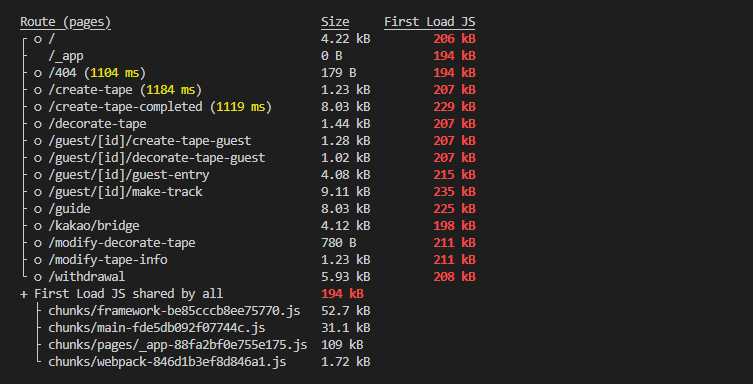Select "/guest/[id]/decorate-tape-guest" route

point(157,158)
